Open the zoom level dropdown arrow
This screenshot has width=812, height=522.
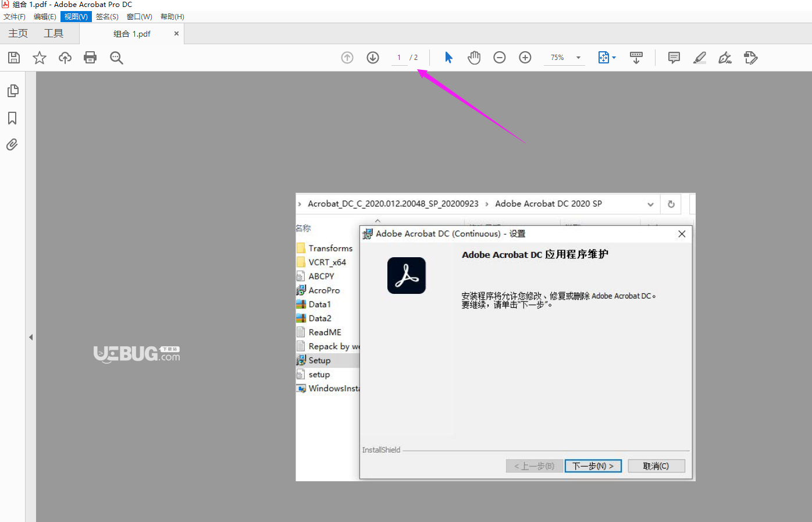tap(578, 58)
